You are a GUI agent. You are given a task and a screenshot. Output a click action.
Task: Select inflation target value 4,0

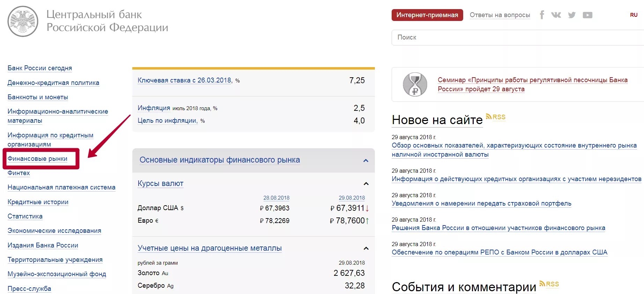tap(359, 121)
